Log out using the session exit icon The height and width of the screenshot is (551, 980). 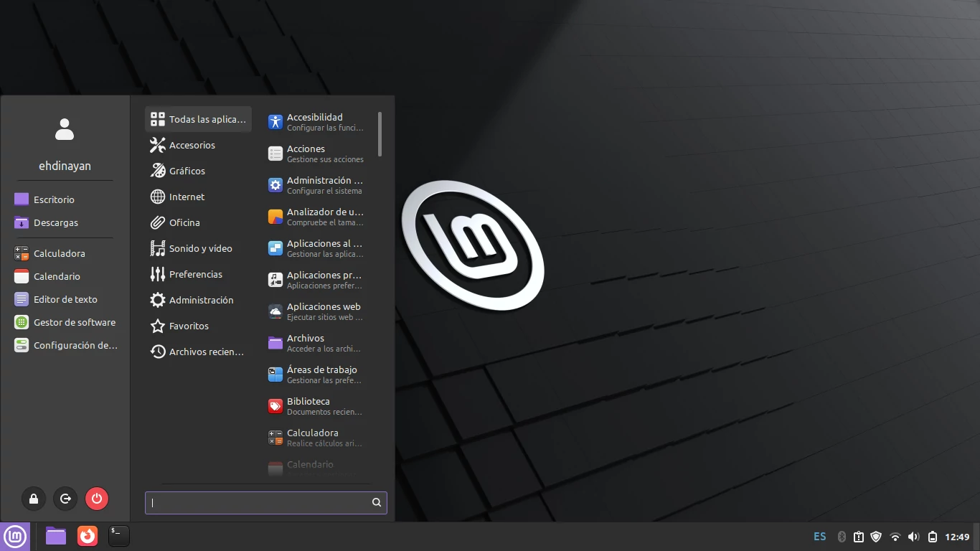click(65, 499)
